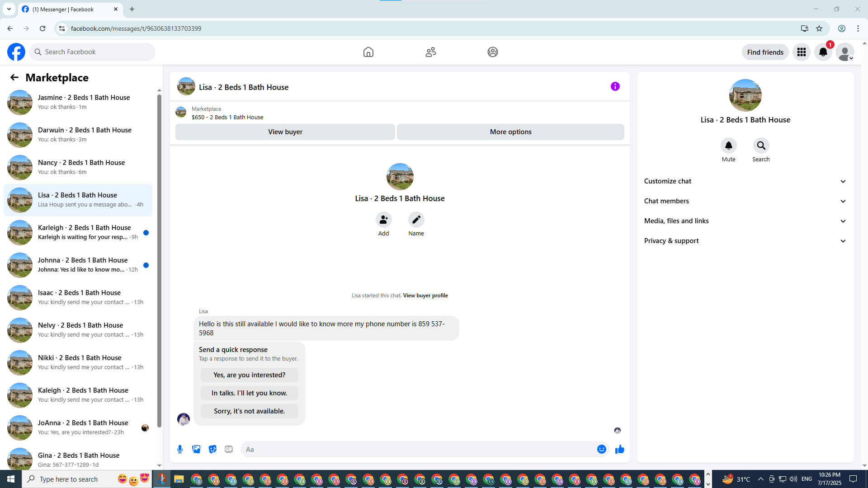Reload the page in Chrome

pyautogui.click(x=42, y=28)
